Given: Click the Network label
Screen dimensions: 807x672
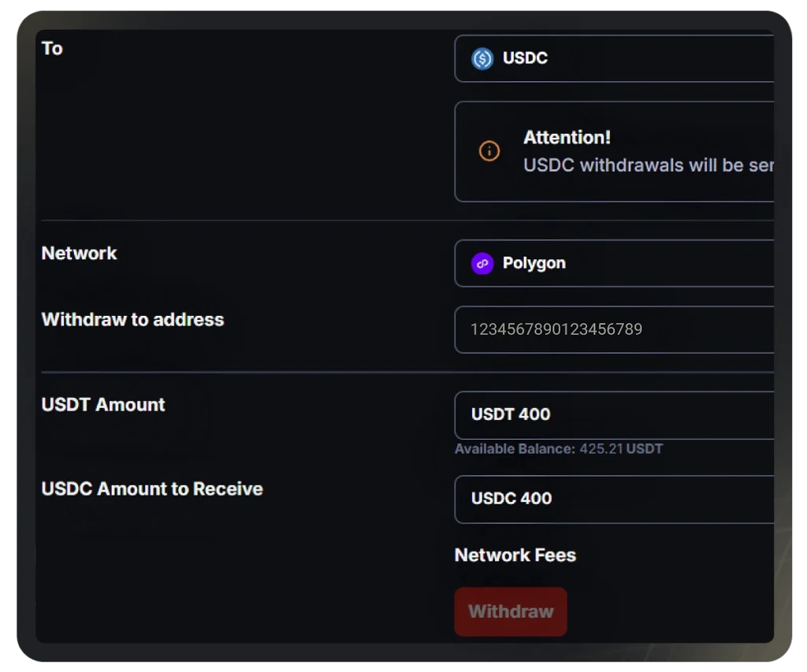Looking at the screenshot, I should coord(80,253).
